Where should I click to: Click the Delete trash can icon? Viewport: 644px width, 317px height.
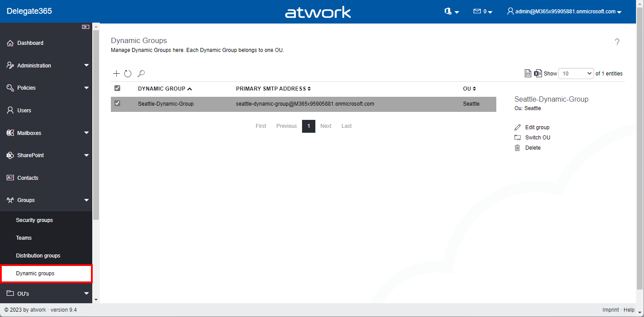518,148
